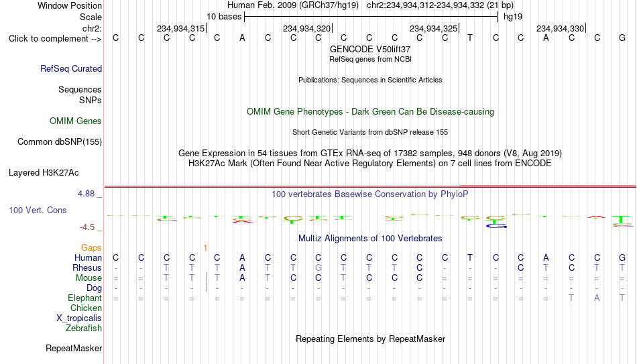Click the '10 bases' scale bar label
This screenshot has height=364, width=637.
point(224,17)
